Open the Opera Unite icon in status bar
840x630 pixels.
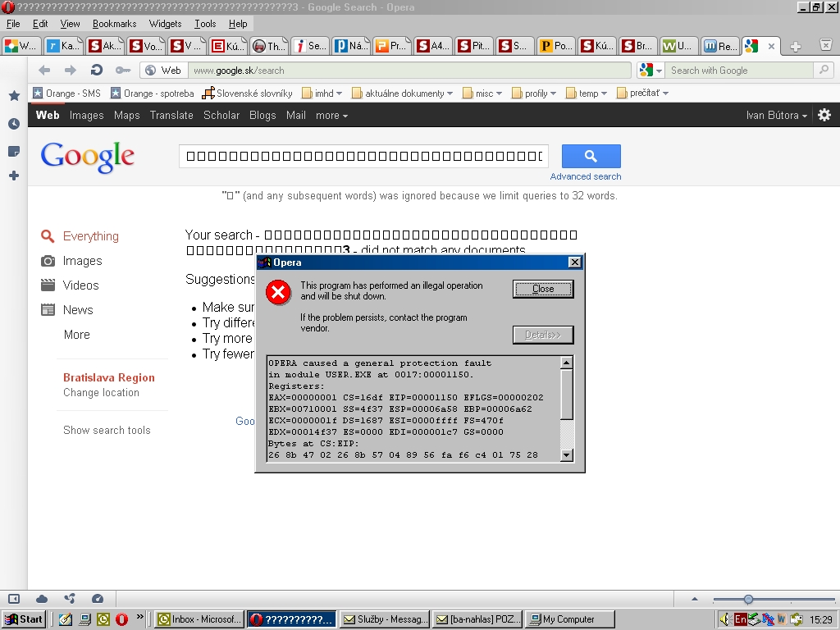click(70, 598)
